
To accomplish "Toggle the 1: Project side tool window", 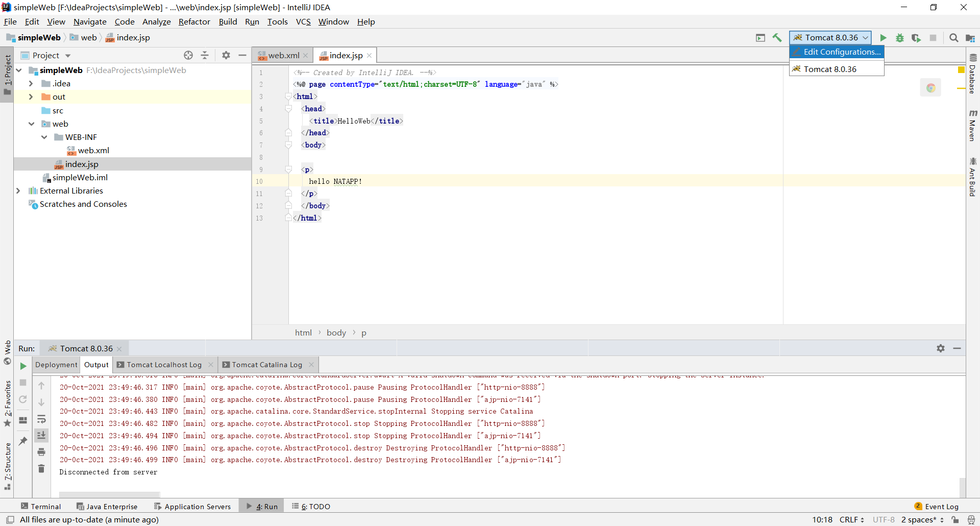I will [7, 75].
